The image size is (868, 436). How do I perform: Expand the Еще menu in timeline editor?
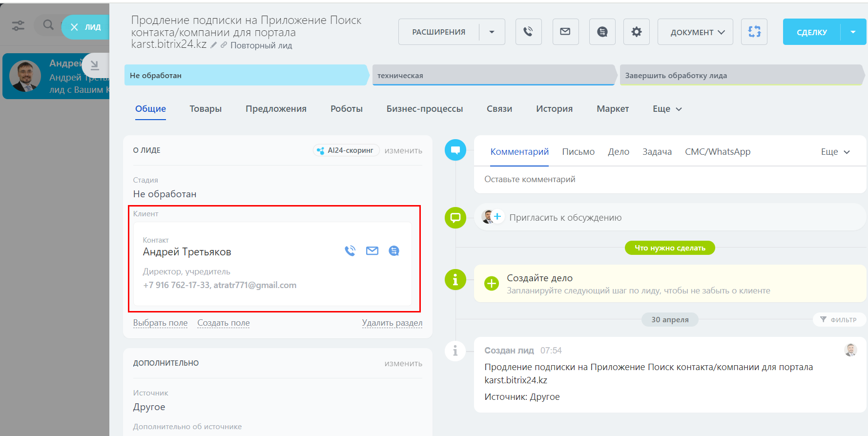click(x=835, y=152)
